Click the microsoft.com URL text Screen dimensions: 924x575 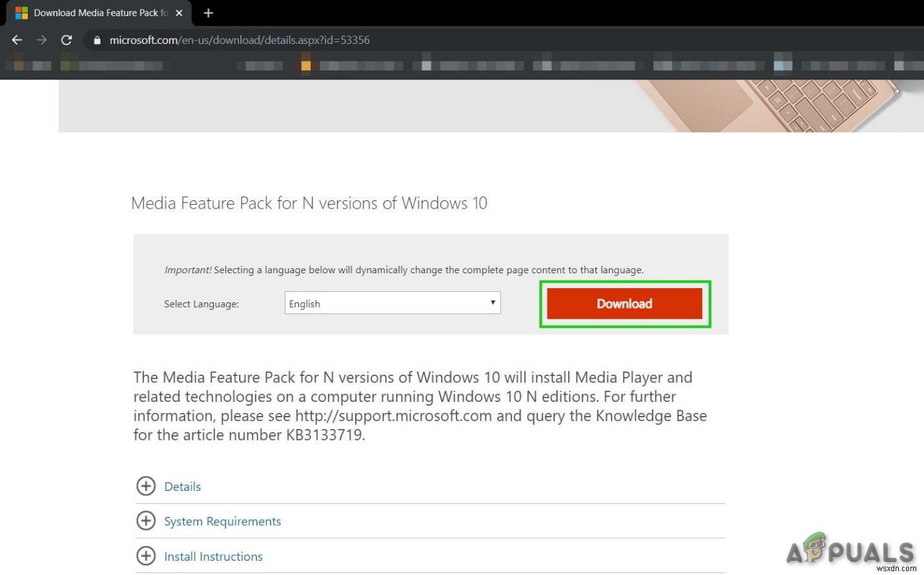coord(238,39)
